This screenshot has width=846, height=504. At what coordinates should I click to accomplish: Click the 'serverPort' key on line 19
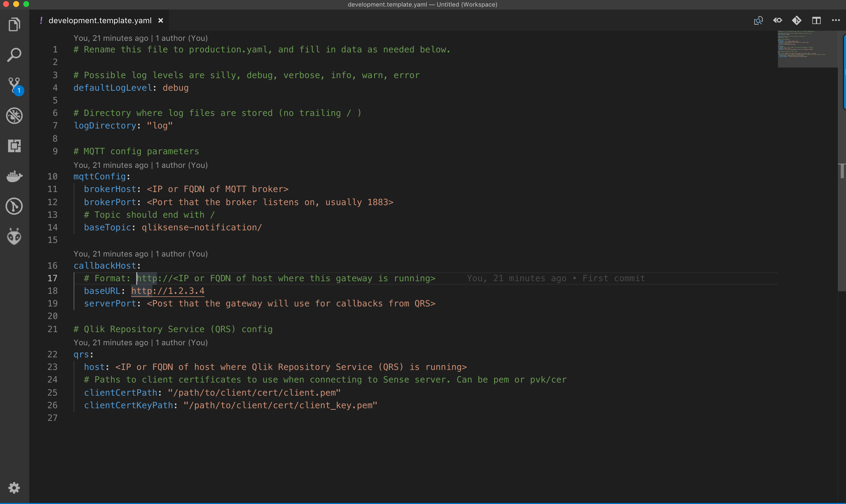pos(110,303)
